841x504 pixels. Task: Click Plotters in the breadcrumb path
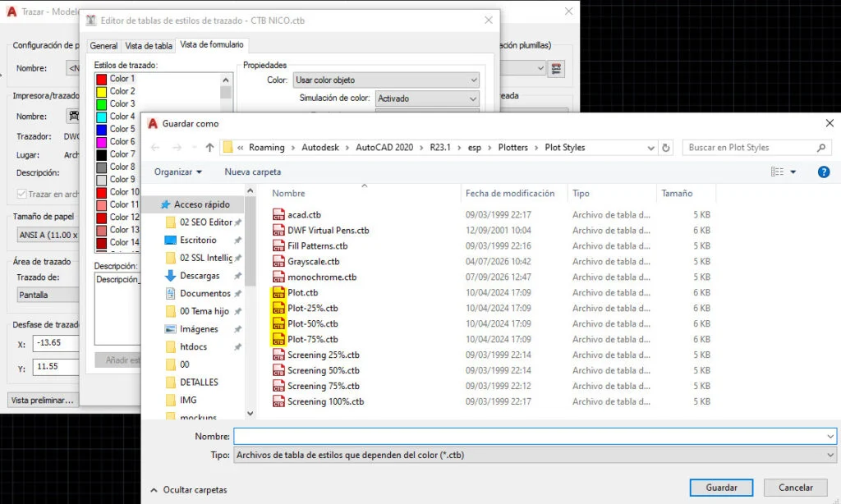[x=512, y=148]
